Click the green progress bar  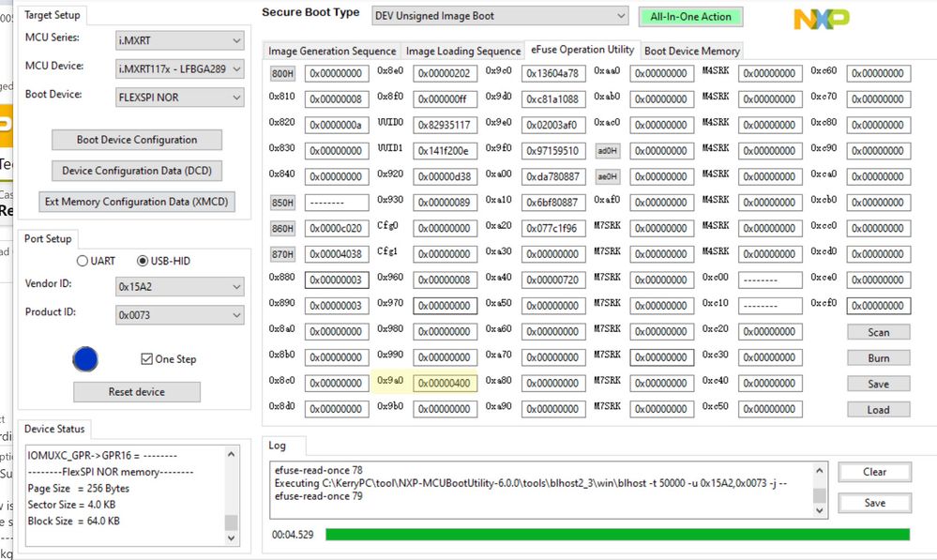pos(617,535)
